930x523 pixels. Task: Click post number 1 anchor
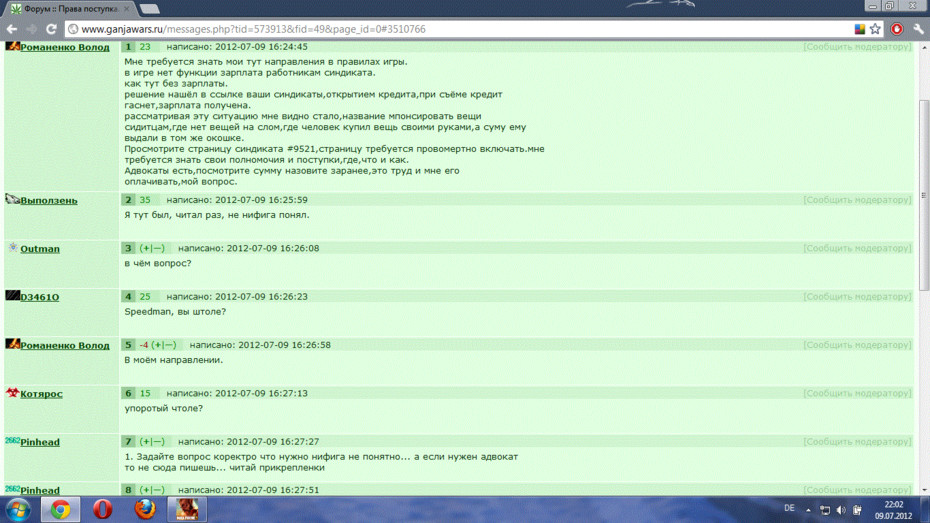point(128,47)
